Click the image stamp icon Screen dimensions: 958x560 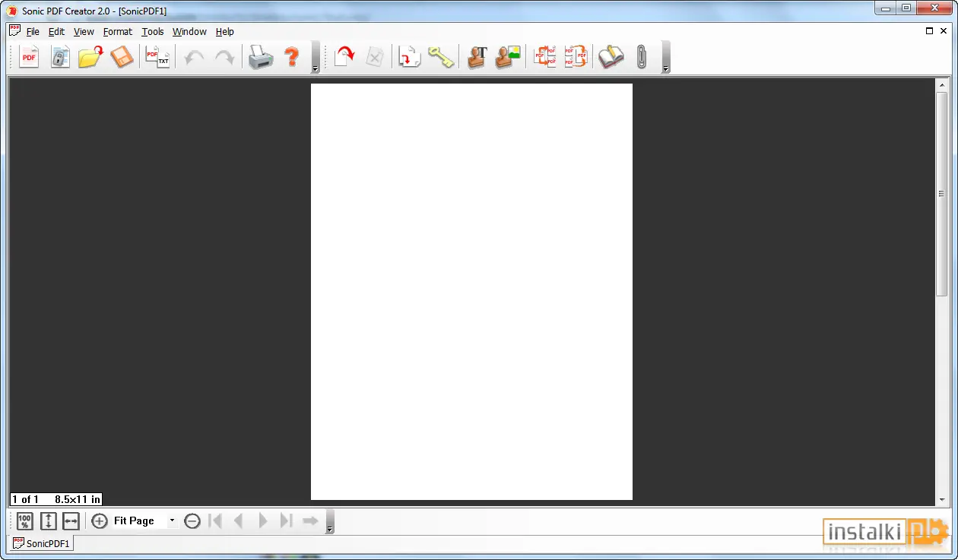point(507,57)
